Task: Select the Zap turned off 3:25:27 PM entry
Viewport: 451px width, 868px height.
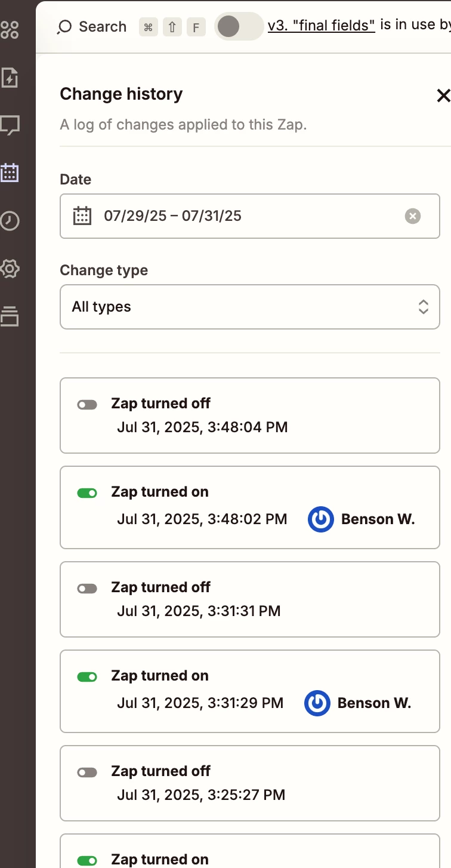Action: (250, 783)
